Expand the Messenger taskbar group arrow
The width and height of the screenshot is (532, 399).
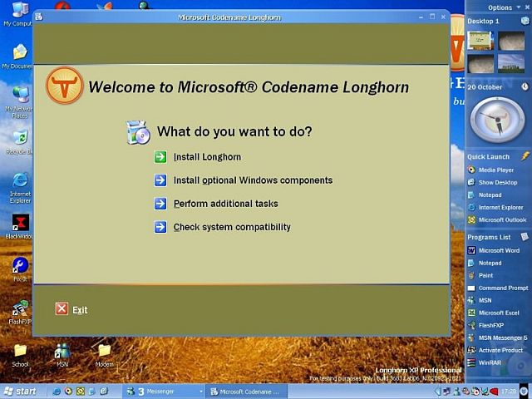click(200, 392)
